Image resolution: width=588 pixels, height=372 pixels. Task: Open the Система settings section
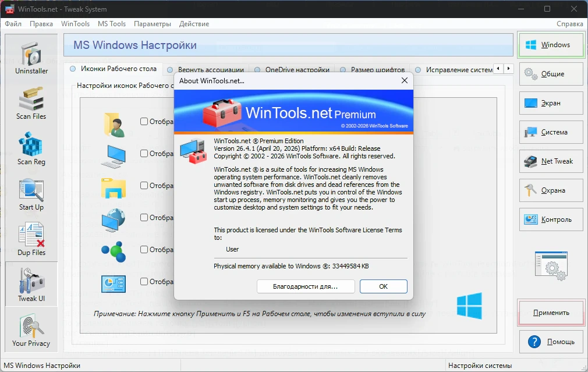[551, 132]
